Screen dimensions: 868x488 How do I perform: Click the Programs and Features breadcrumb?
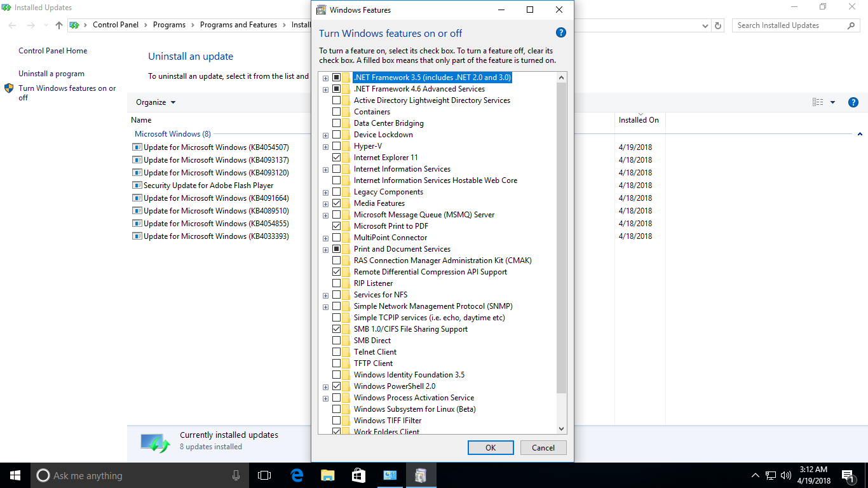click(x=238, y=25)
